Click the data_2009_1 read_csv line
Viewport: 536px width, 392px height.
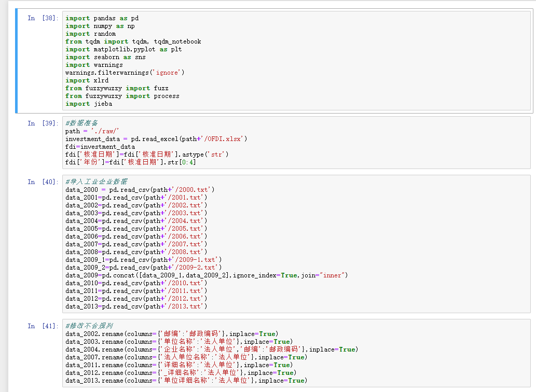[143, 260]
